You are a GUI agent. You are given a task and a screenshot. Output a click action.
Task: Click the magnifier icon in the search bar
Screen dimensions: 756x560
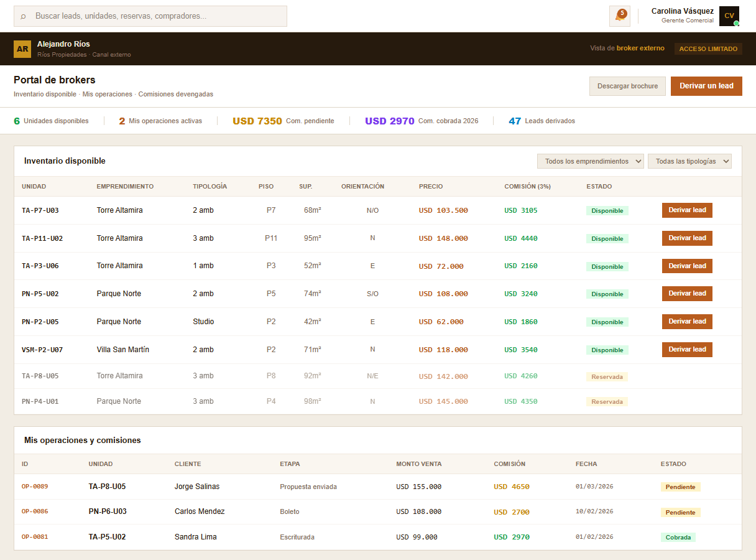click(x=22, y=16)
